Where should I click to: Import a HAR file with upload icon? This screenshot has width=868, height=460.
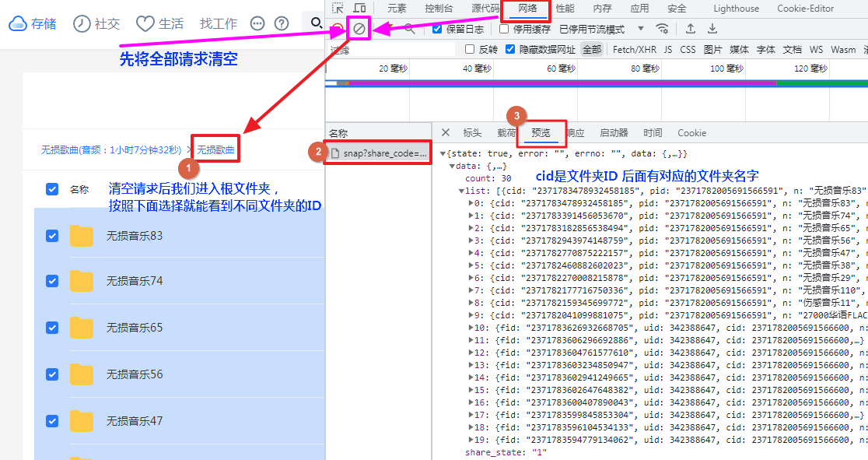coord(690,28)
